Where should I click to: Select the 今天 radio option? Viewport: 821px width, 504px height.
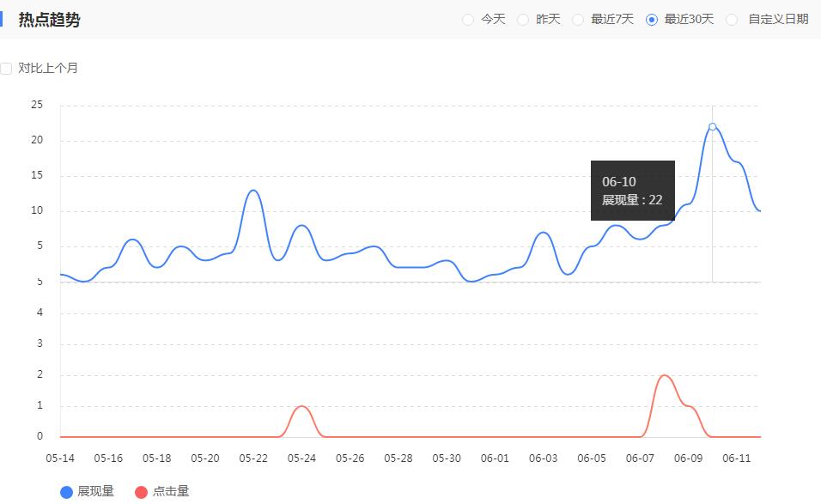coord(467,20)
